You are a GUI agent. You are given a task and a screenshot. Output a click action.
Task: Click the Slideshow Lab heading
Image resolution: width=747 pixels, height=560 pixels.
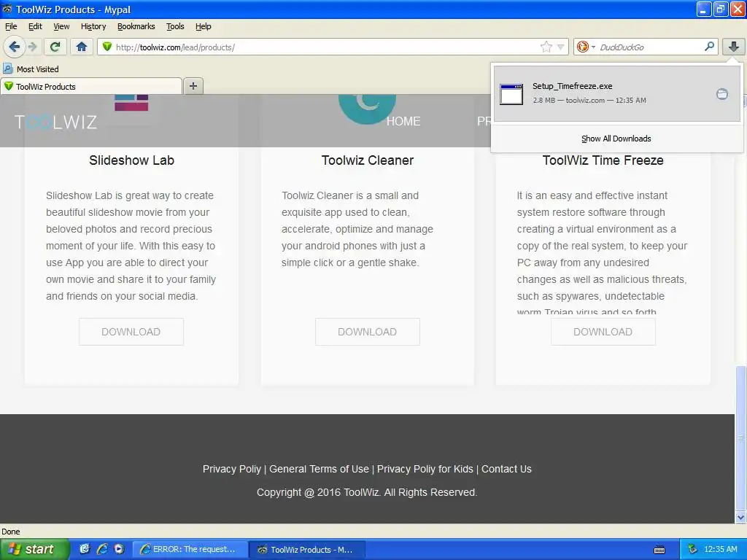pos(131,160)
